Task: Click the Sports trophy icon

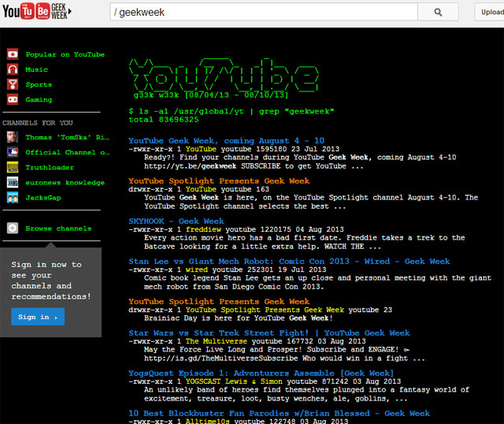Action: pos(13,84)
